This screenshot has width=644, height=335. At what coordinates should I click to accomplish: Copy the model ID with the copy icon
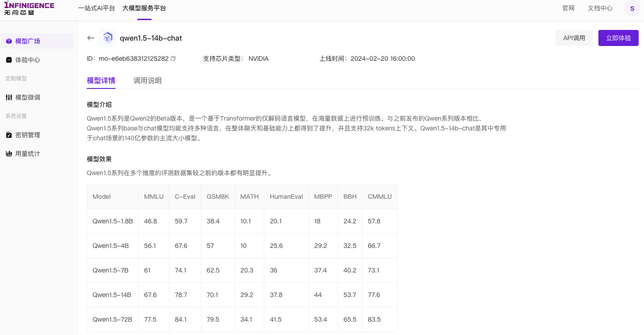[174, 59]
